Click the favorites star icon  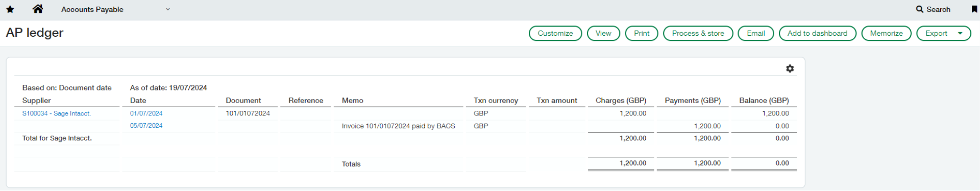click(10, 9)
